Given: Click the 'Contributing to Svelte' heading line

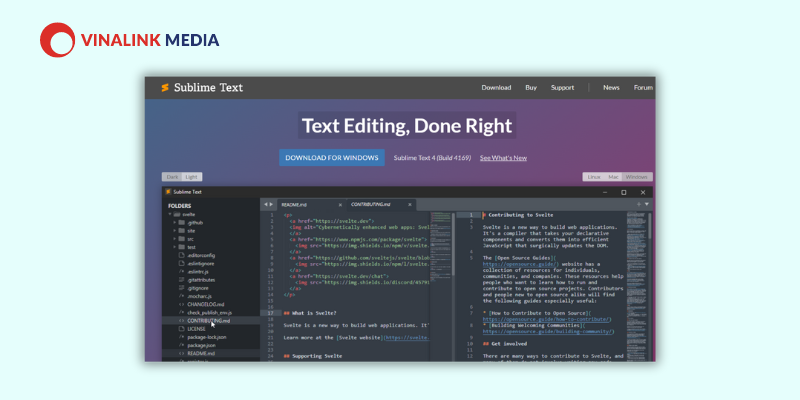Looking at the screenshot, I should click(520, 215).
